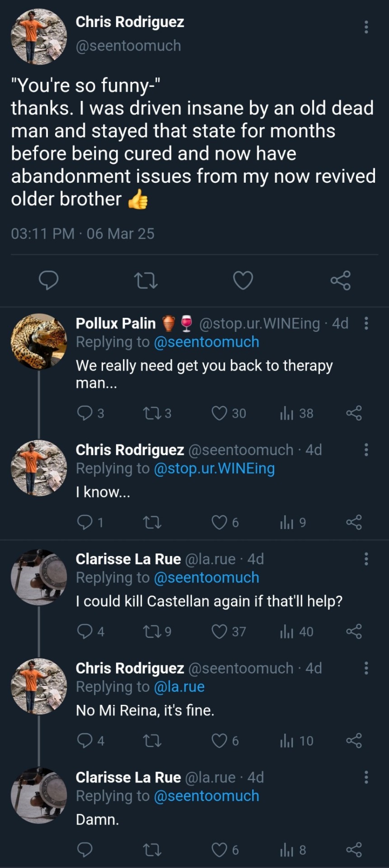Open options menu for Pollux Palin's reply
Image resolution: width=389 pixels, height=868 pixels.
366,323
